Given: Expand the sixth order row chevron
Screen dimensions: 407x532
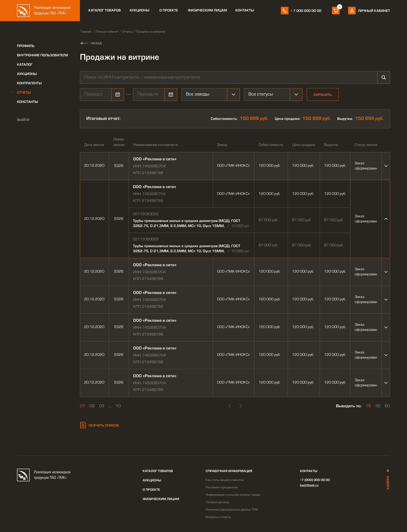Looking at the screenshot, I should pos(386,355).
